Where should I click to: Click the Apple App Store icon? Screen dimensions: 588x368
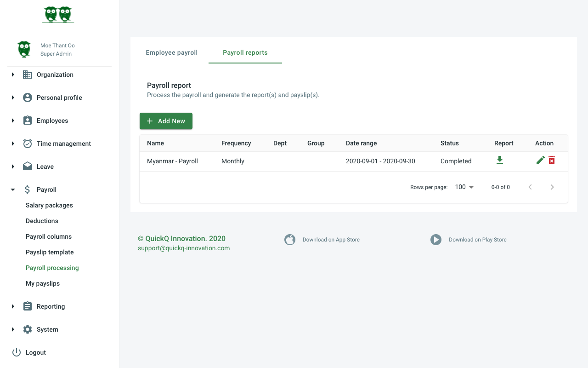[290, 240]
